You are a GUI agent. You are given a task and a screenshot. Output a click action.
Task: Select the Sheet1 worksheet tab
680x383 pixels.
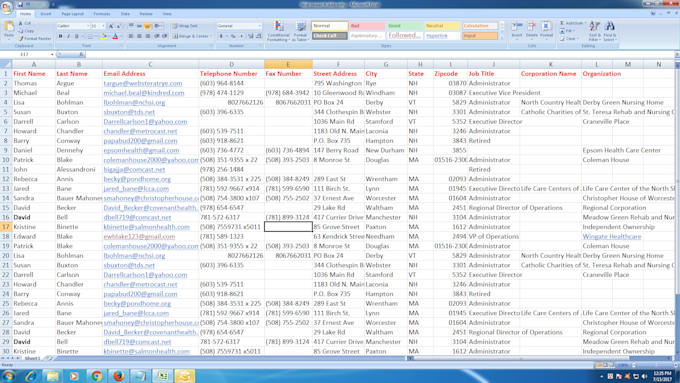point(33,358)
